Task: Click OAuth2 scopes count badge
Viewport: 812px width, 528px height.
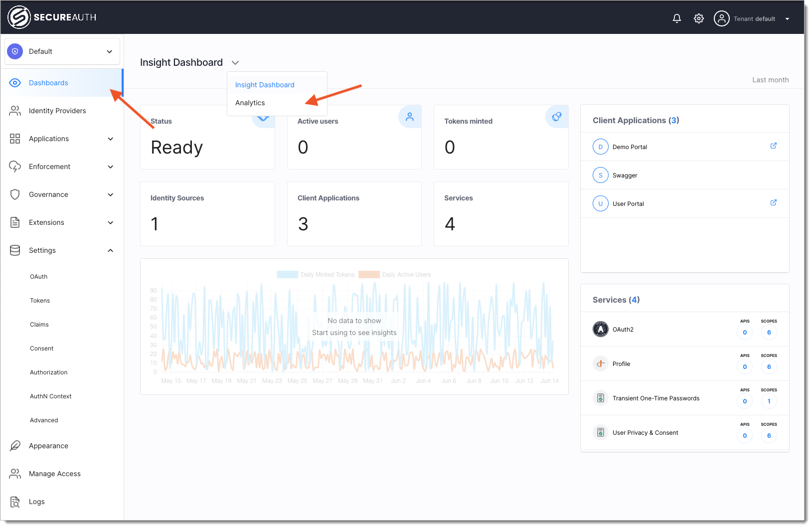Action: 769,333
